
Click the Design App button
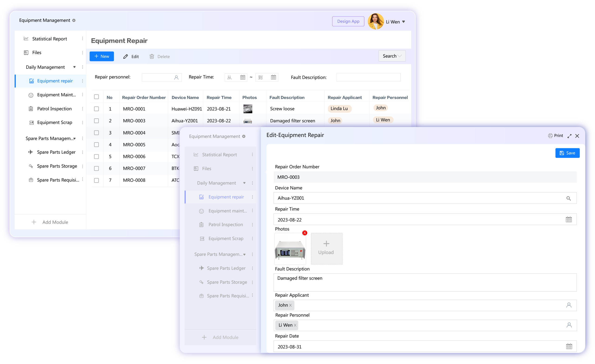tap(348, 21)
